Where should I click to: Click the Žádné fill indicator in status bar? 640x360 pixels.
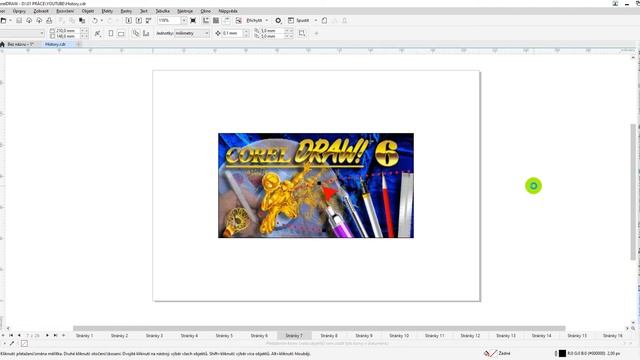tap(497, 353)
